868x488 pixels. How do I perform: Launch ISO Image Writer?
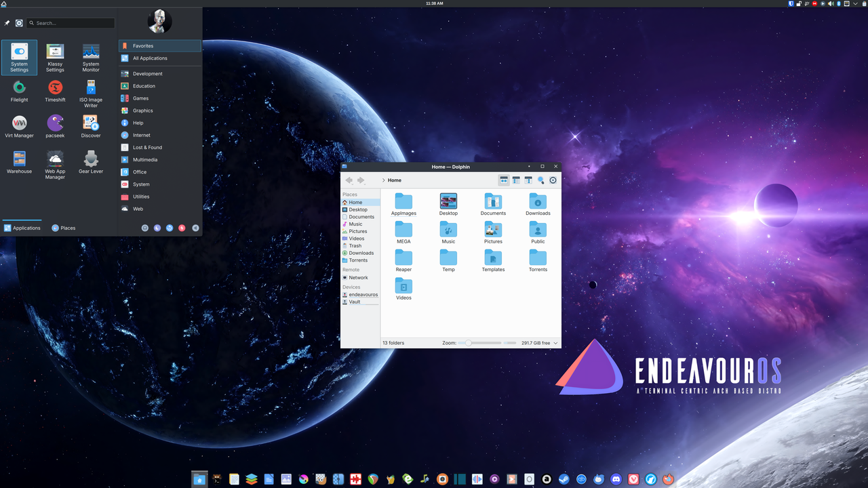(x=91, y=93)
